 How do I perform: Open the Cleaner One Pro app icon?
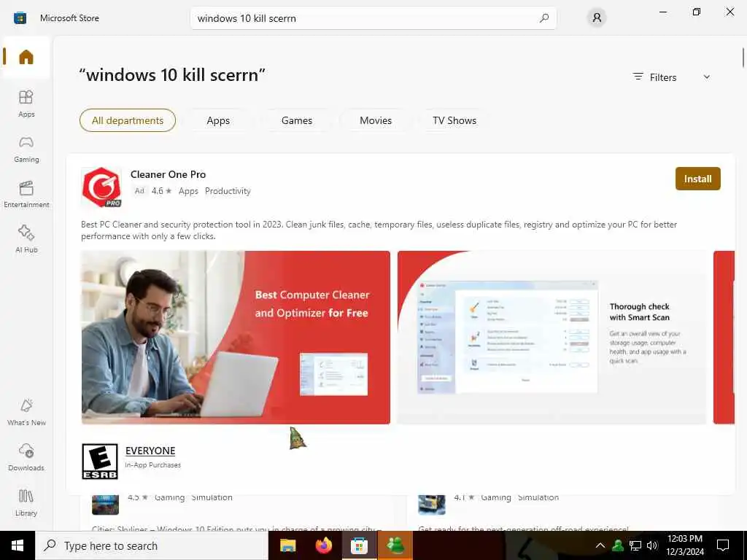101,187
